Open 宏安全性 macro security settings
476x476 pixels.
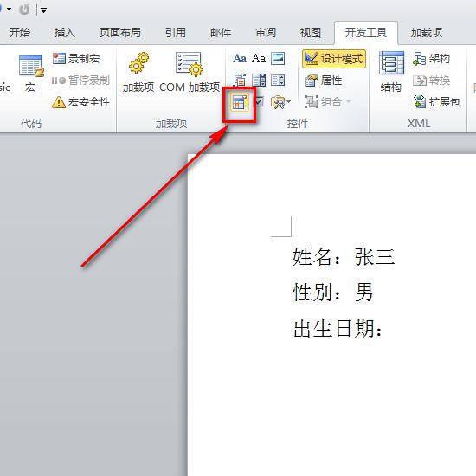[x=80, y=102]
